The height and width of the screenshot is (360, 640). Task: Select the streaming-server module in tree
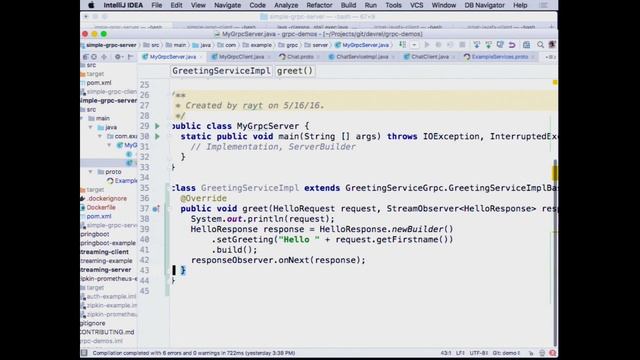[106, 270]
